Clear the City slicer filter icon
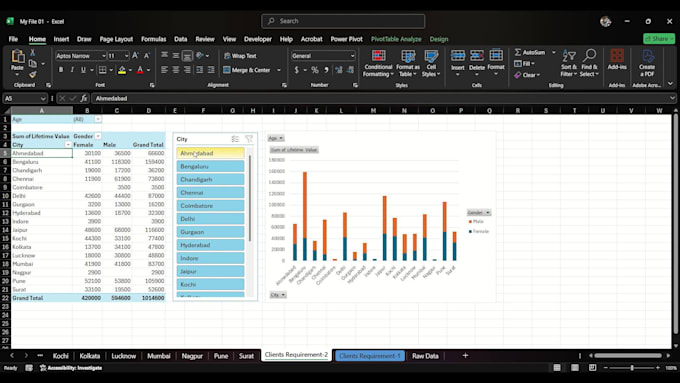Viewport: 680px width, 383px height. [x=249, y=139]
